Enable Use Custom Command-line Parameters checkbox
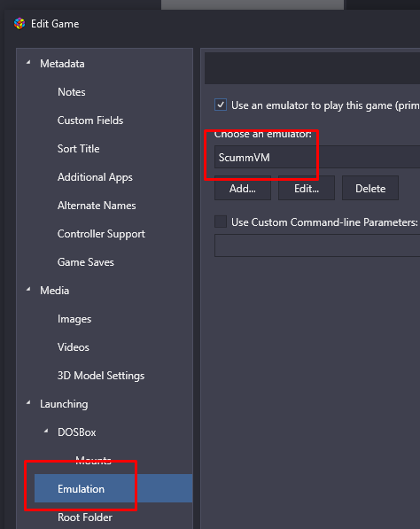This screenshot has height=529, width=420. pyautogui.click(x=221, y=222)
